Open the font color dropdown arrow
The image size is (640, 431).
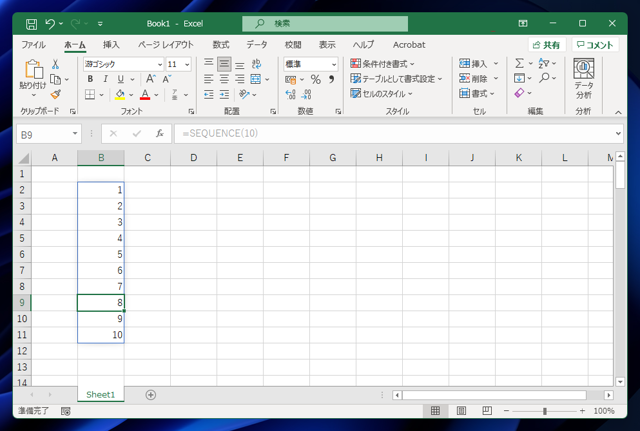[x=156, y=95]
